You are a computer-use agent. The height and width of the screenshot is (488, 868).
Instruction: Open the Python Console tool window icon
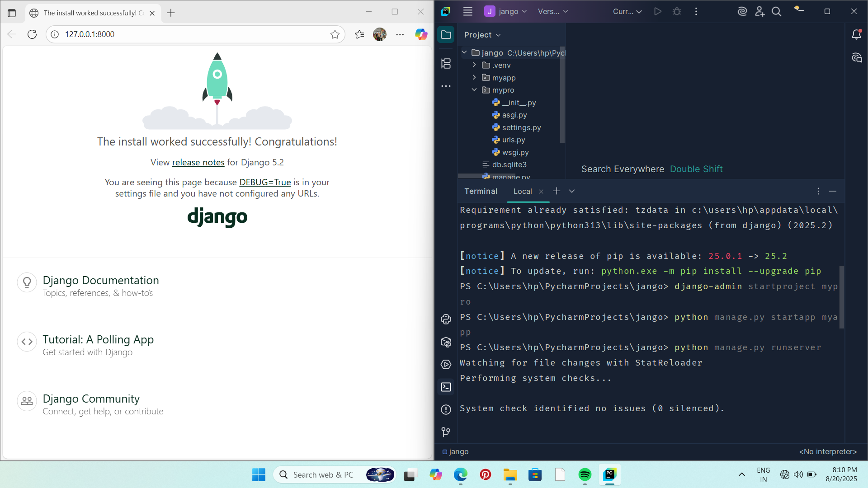click(446, 319)
